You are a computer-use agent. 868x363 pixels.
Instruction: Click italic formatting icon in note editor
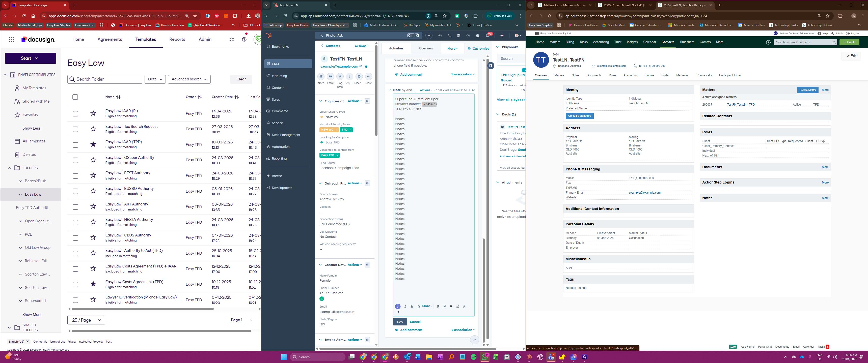(x=405, y=306)
